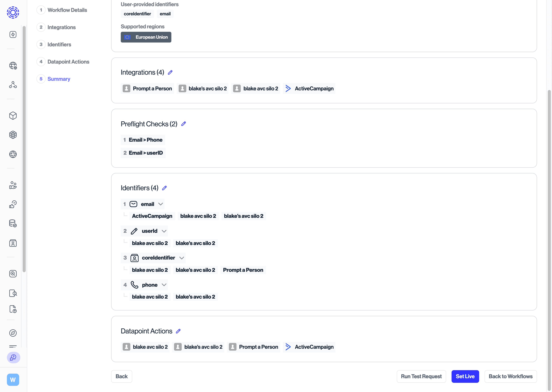This screenshot has width=552, height=392.
Task: Click the cube sidebar icon
Action: pos(13,116)
